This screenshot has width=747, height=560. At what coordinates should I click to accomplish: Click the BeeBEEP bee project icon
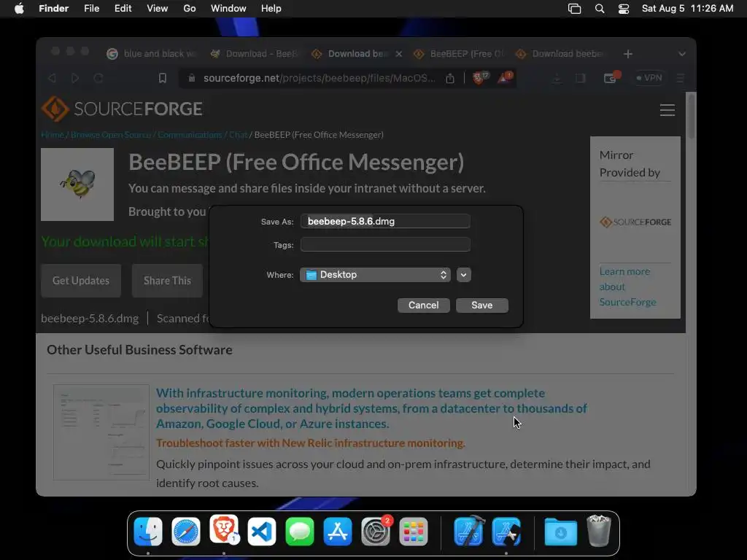point(77,184)
